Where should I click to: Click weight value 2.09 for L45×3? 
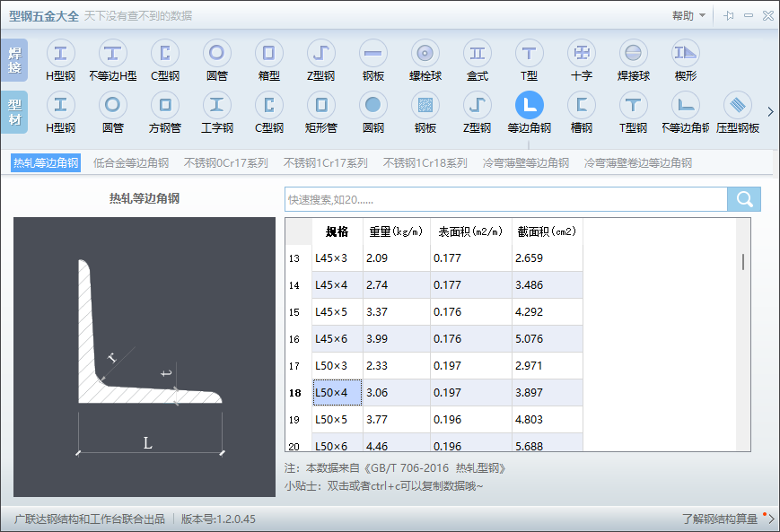tap(397, 258)
